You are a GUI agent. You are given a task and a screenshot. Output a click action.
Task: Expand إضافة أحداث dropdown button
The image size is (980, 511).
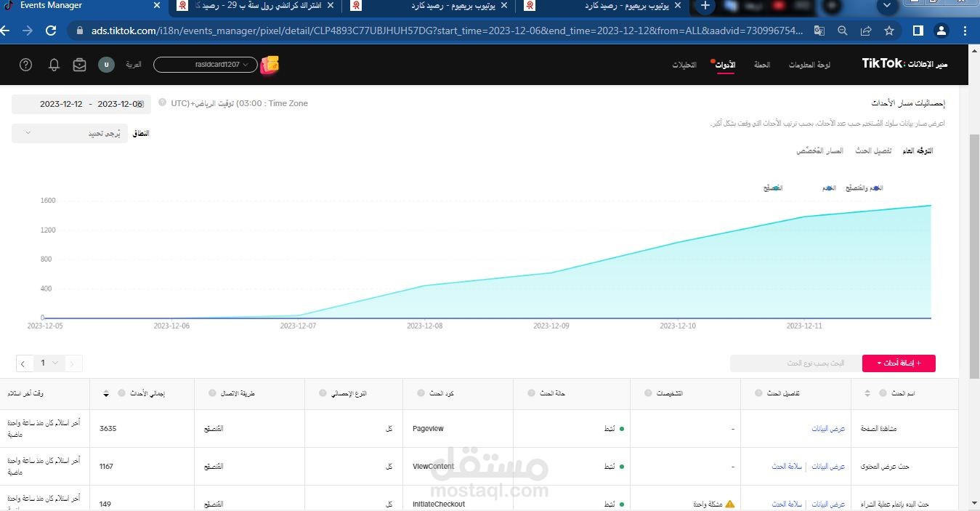[899, 363]
